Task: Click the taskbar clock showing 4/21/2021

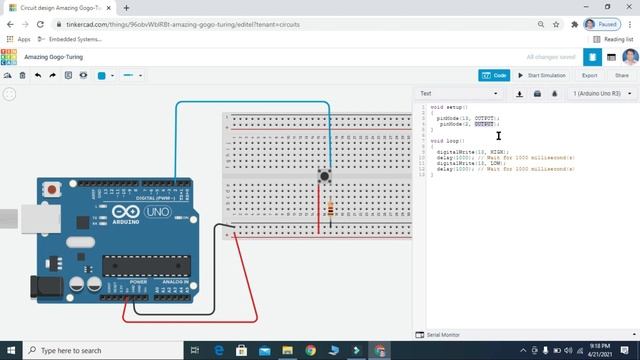Action: pyautogui.click(x=600, y=351)
